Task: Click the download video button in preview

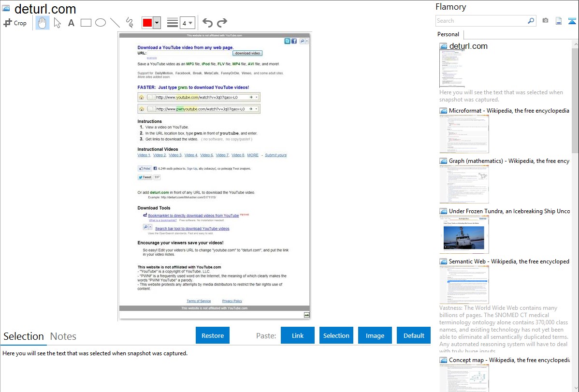Action: [x=247, y=53]
